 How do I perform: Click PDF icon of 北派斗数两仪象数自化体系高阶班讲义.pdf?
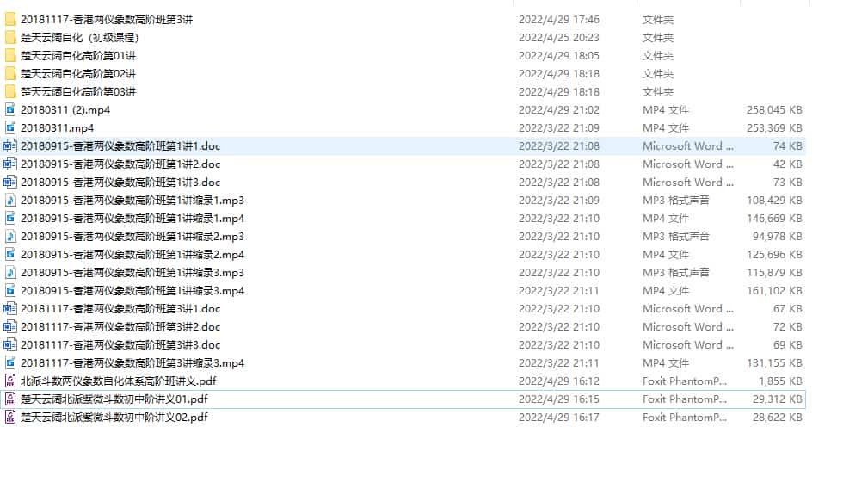pos(10,381)
